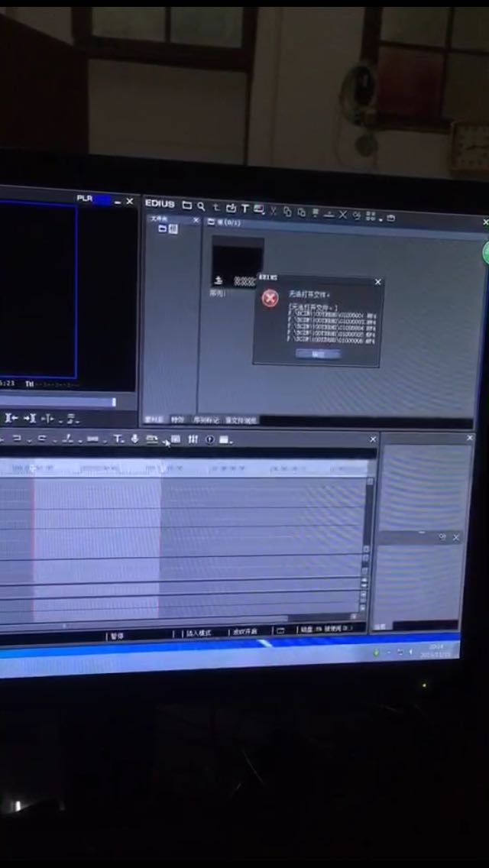Click the clock in the Windows taskbar
This screenshot has width=489, height=868.
(436, 650)
